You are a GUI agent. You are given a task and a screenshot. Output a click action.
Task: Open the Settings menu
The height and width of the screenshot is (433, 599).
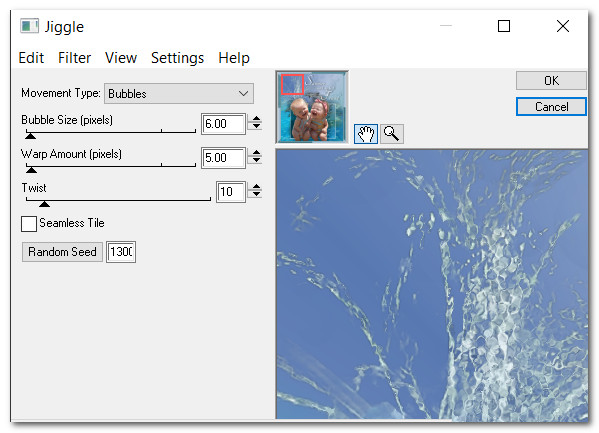pos(177,58)
